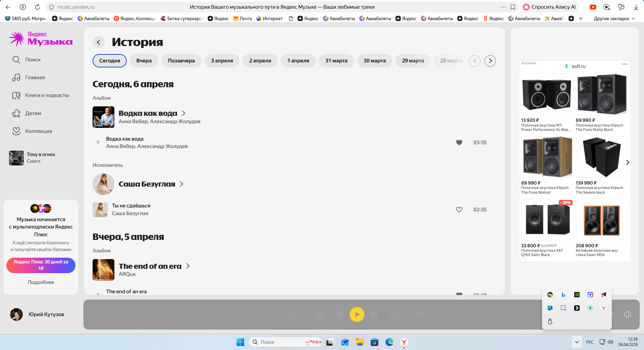Click the Safely Remove USB tray icon

(550, 321)
